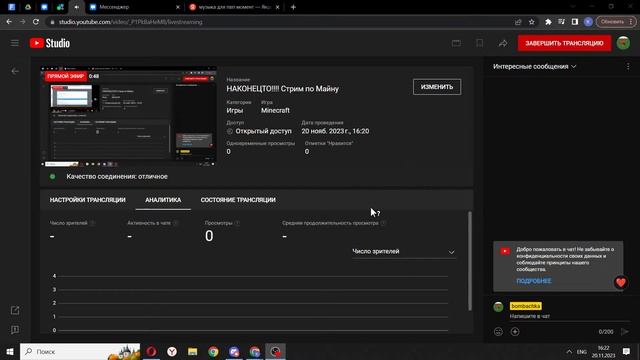Click the Windows search box Поиск

click(80, 351)
